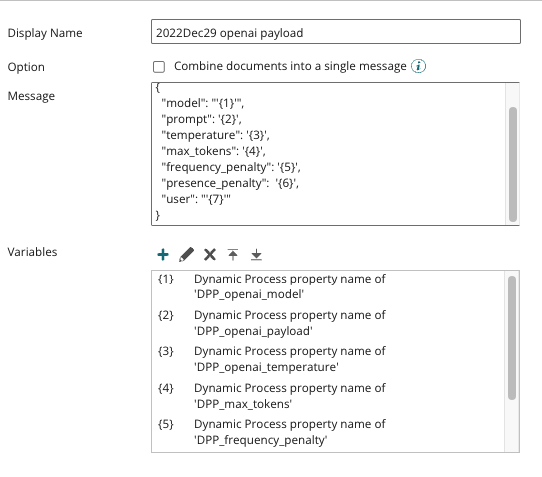Move variable down with arrow icon
This screenshot has width=542, height=477.
256,254
